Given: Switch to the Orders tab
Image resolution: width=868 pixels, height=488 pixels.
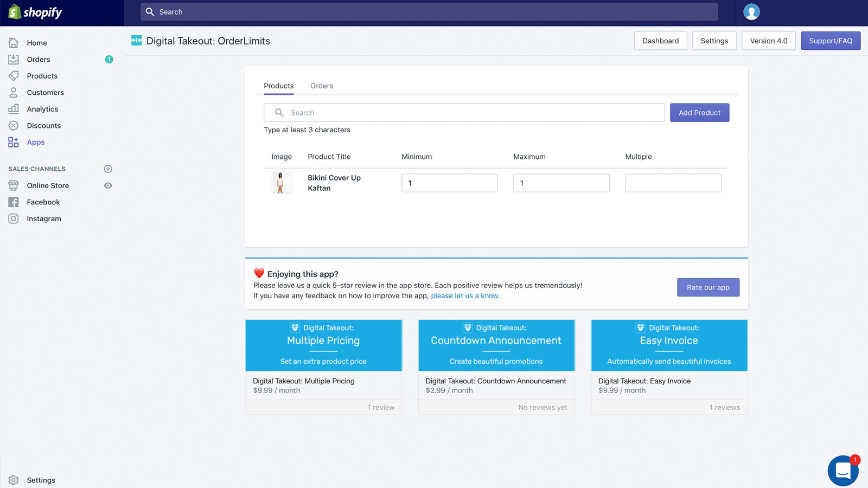Looking at the screenshot, I should click(x=321, y=86).
